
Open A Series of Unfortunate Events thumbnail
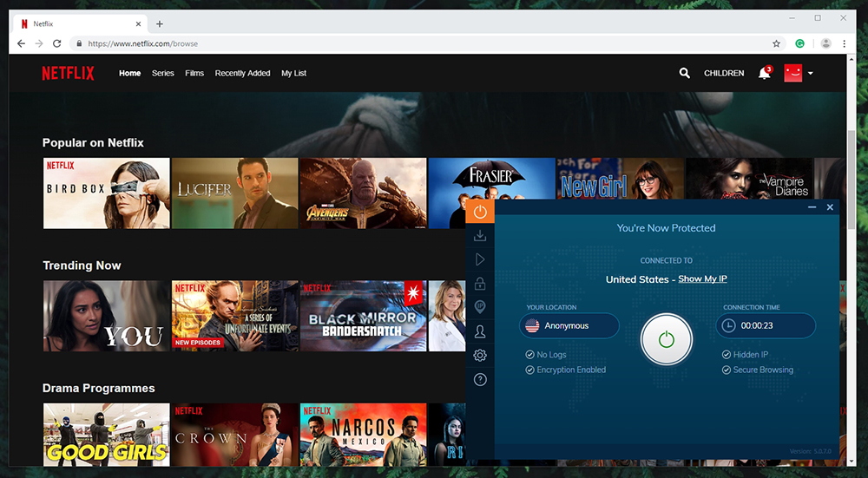234,316
